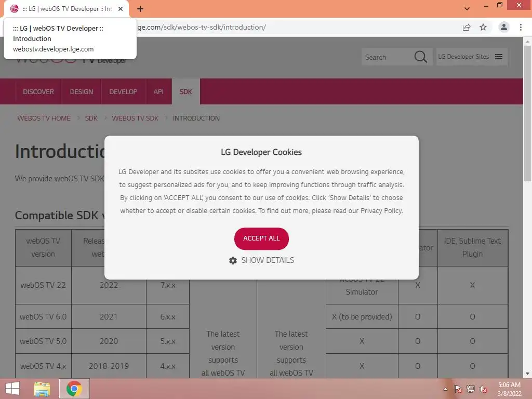Click 'webOS TV 4.x' table cell
The width and height of the screenshot is (532, 399).
point(43,366)
